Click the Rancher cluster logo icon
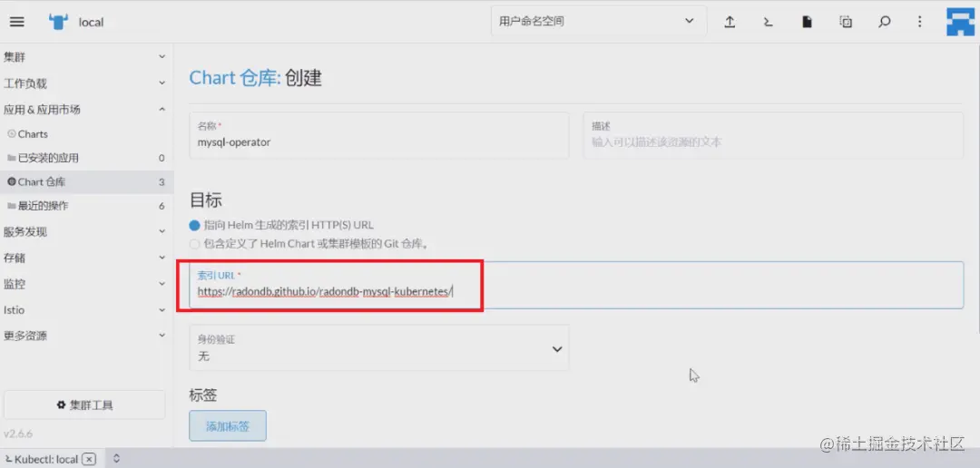The height and width of the screenshot is (468, 980). 58,22
